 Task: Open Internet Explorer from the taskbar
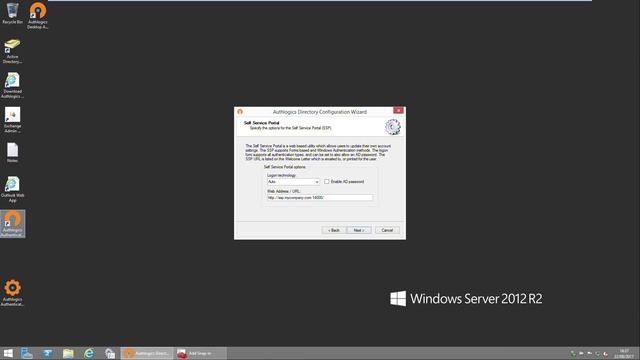[x=89, y=353]
